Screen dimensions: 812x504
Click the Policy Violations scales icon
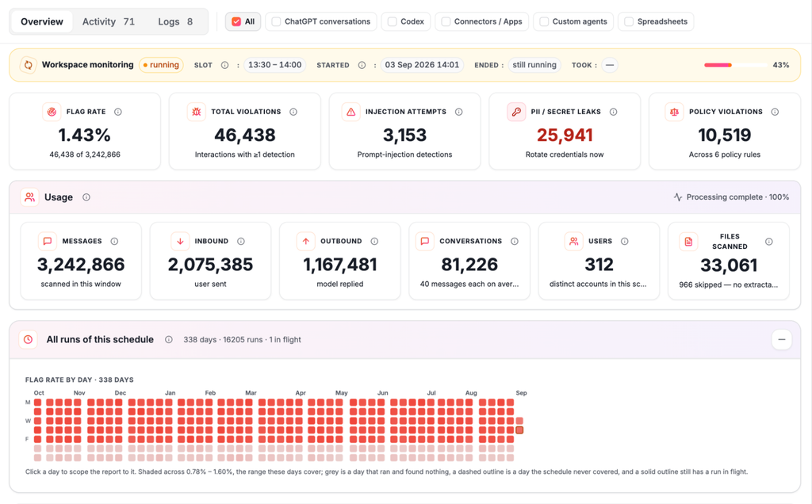point(674,112)
